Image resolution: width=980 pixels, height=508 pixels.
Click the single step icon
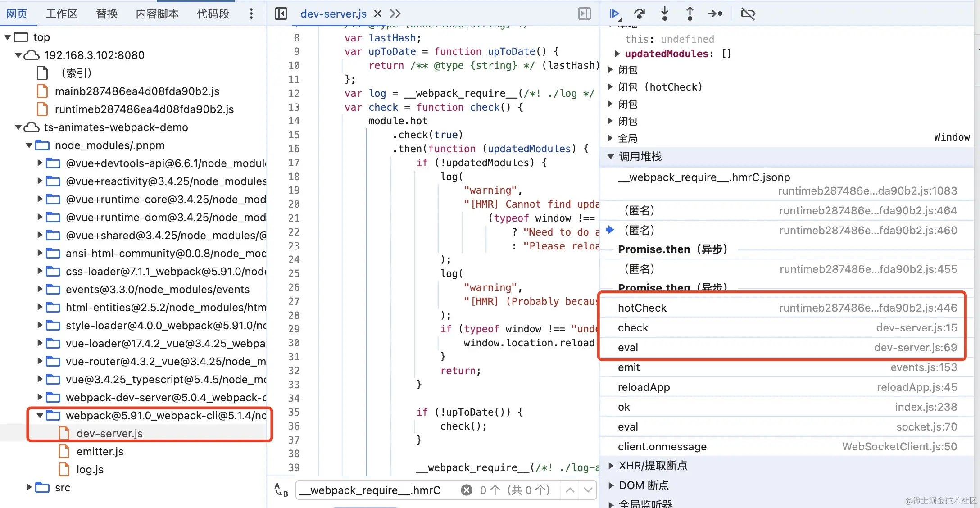[715, 14]
